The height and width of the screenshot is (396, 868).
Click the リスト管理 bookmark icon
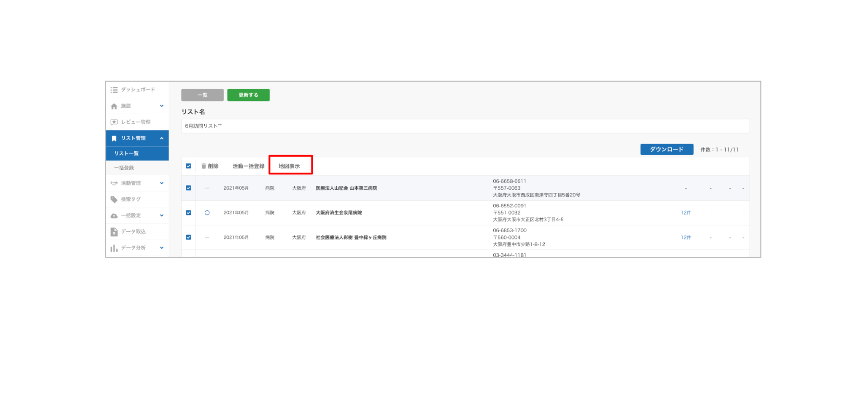[114, 138]
